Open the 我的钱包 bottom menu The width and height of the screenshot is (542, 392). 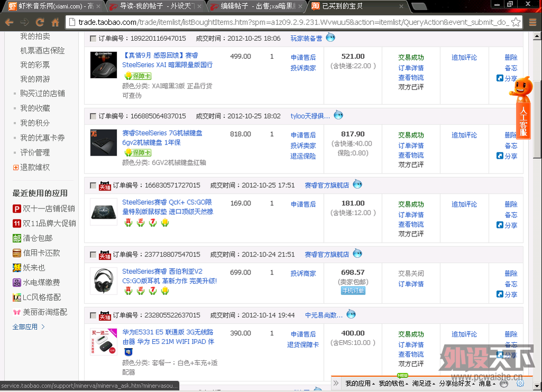pos(393,384)
